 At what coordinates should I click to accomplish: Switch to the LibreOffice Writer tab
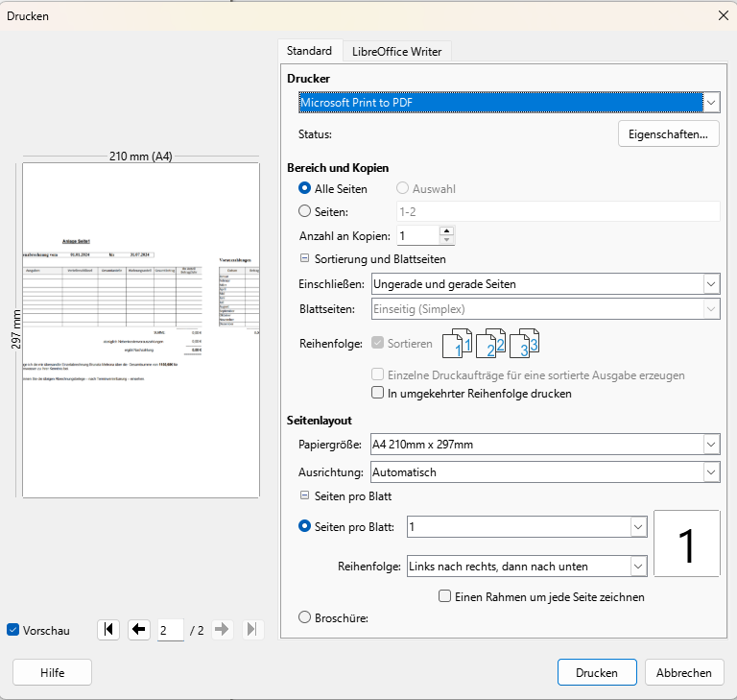[x=396, y=52]
